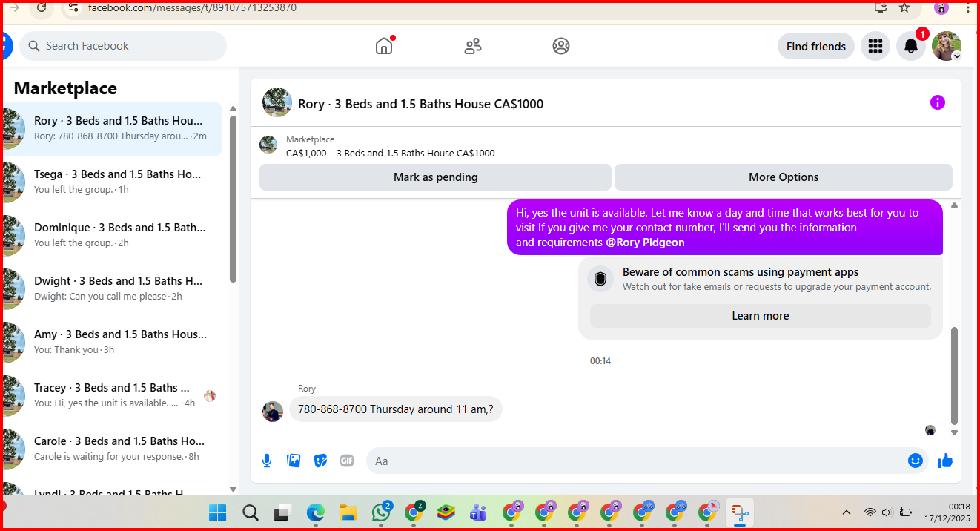Bookmark this page with star icon
Image resolution: width=980 pixels, height=531 pixels.
coord(904,7)
